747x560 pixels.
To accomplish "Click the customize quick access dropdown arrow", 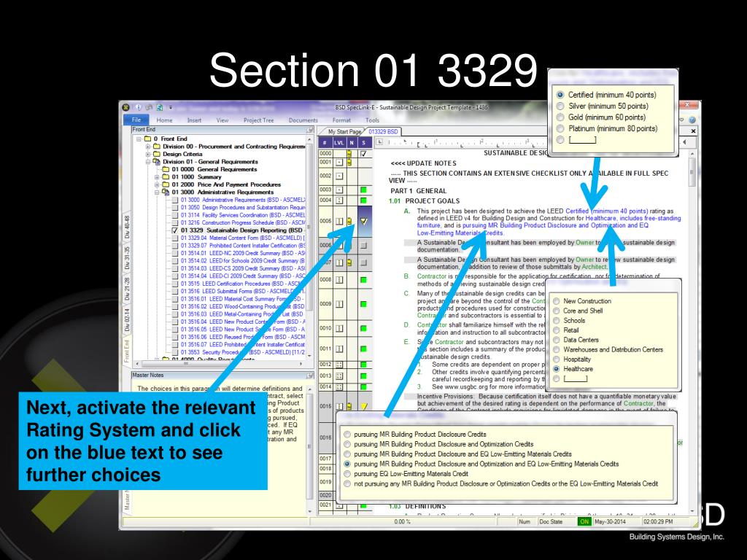I will 170,108.
